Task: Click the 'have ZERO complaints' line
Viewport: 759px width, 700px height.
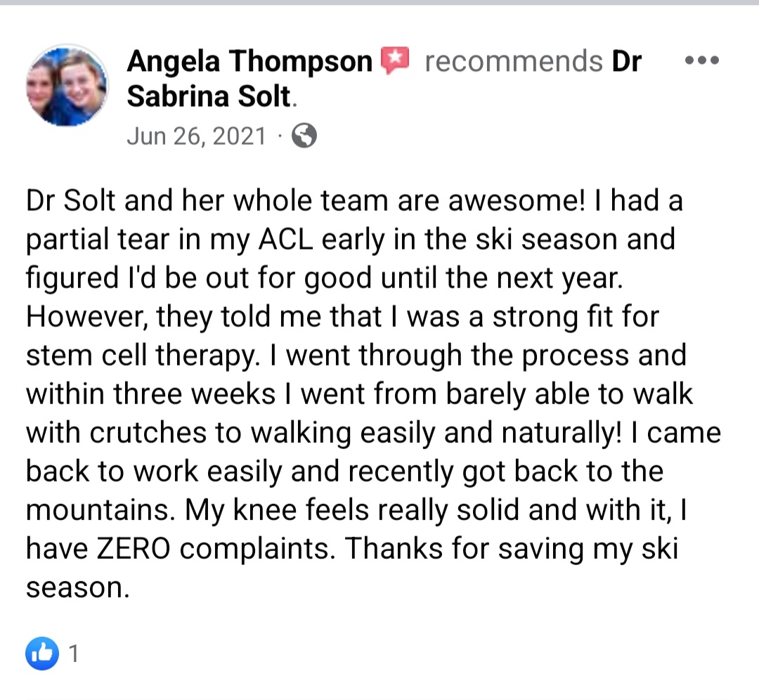Action: (352, 548)
